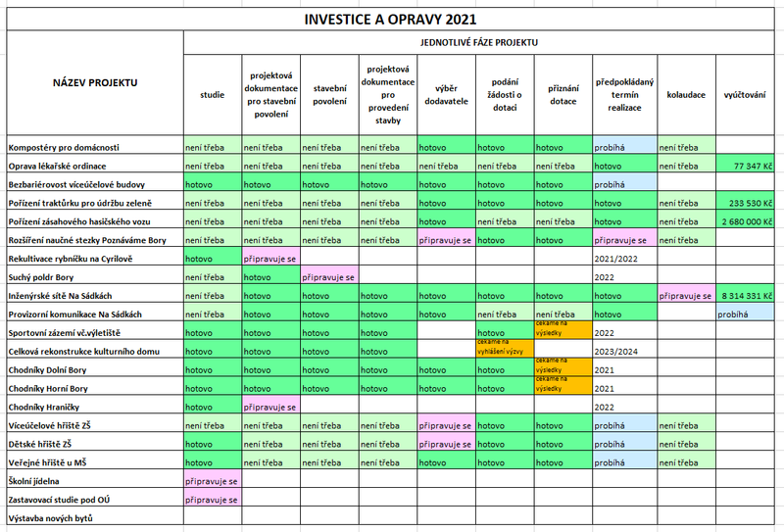Click the kolaudace column header
This screenshot has height=532, width=784.
687,95
